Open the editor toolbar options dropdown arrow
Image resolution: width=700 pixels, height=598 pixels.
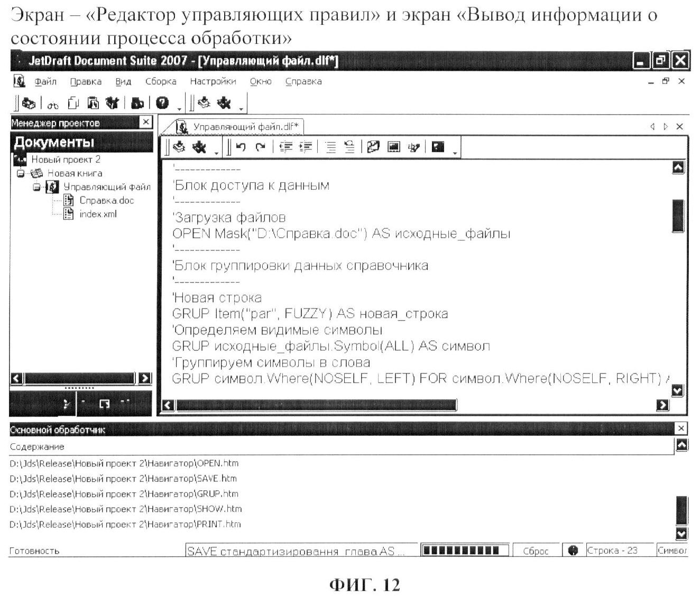tap(455, 153)
